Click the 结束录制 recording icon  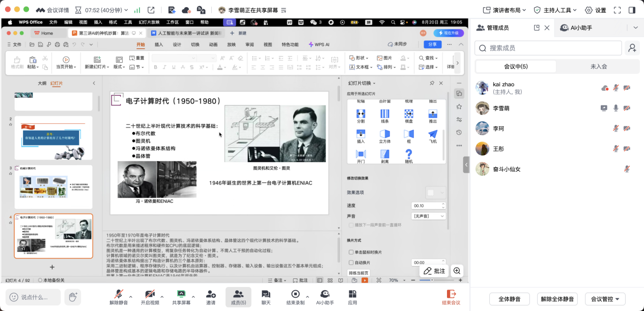point(295,294)
